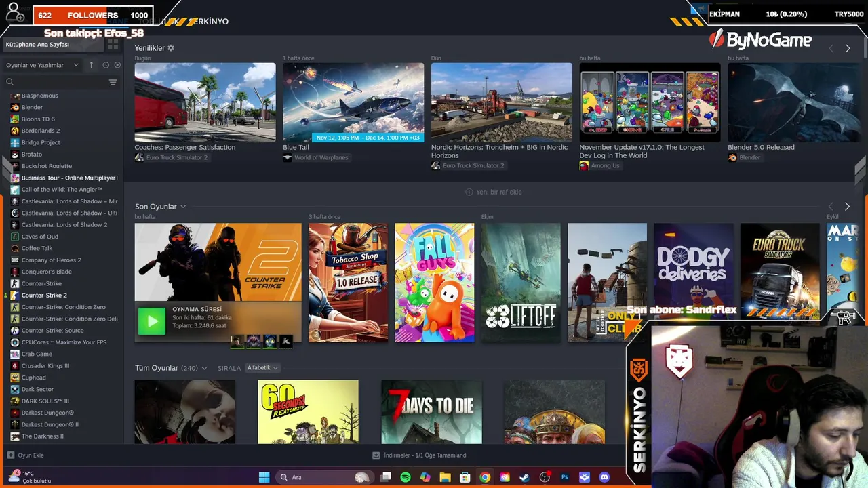Screen dimensions: 868x488
Task: Open Nordic Horizons: Trondheim news card
Action: click(x=502, y=102)
